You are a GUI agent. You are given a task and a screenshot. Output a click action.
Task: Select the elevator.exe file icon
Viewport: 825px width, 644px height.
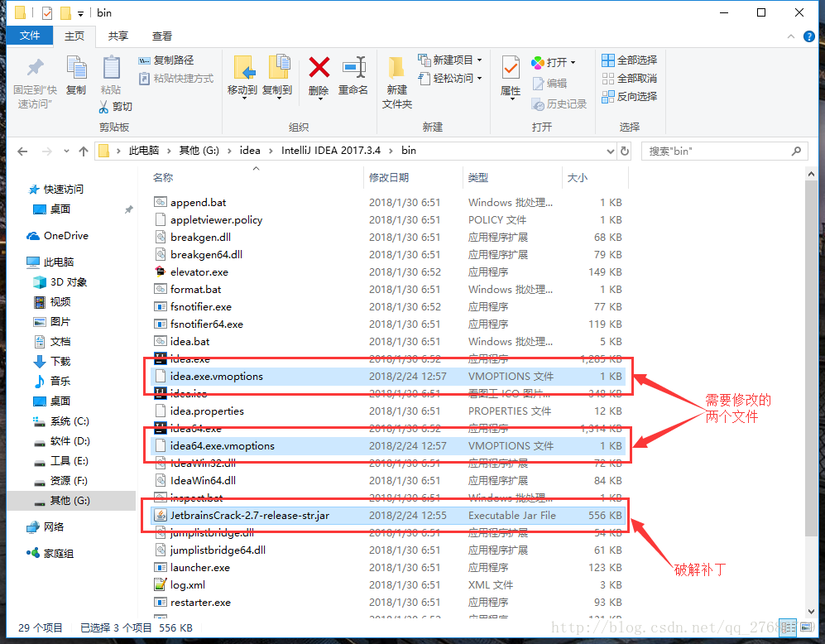(x=160, y=272)
